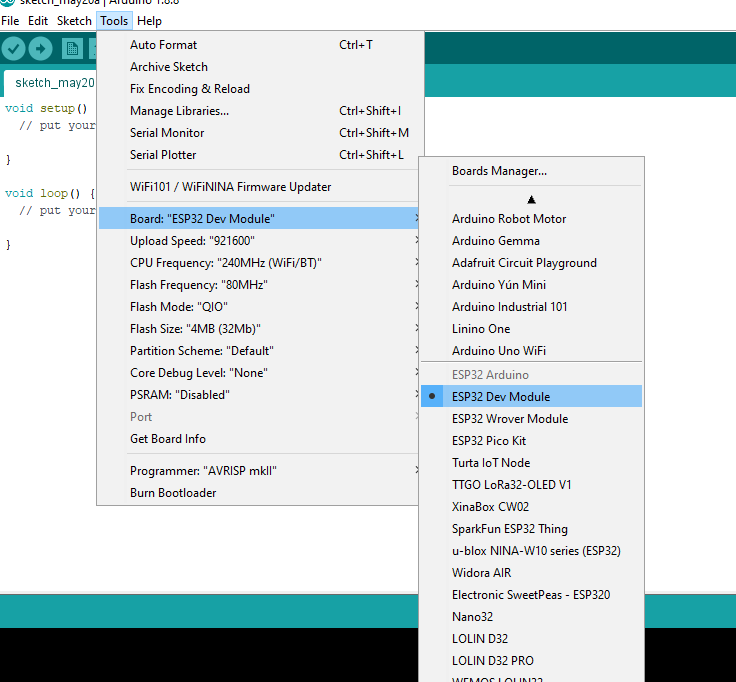Choose Auto Format from Tools menu
Image resolution: width=736 pixels, height=682 pixels.
pos(258,45)
